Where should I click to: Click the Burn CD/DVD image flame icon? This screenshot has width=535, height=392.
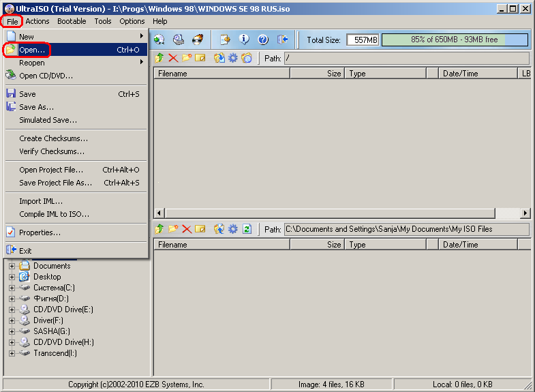point(198,40)
